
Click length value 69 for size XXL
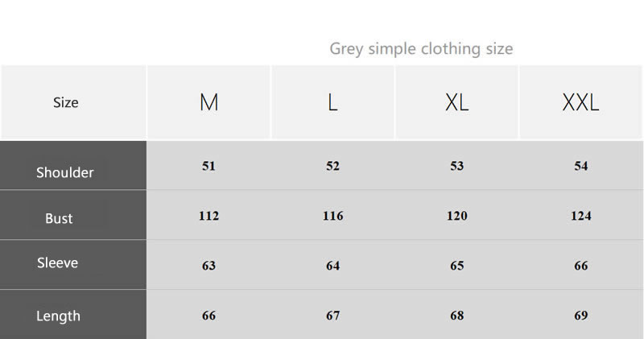coord(581,316)
